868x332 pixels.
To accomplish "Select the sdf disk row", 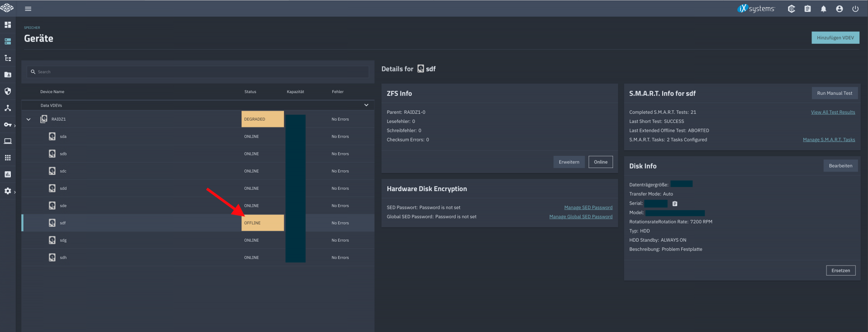I will click(198, 223).
